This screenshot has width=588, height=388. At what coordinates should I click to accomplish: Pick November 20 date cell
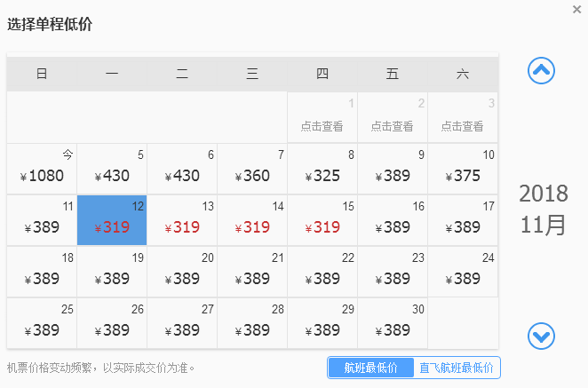[x=182, y=272]
